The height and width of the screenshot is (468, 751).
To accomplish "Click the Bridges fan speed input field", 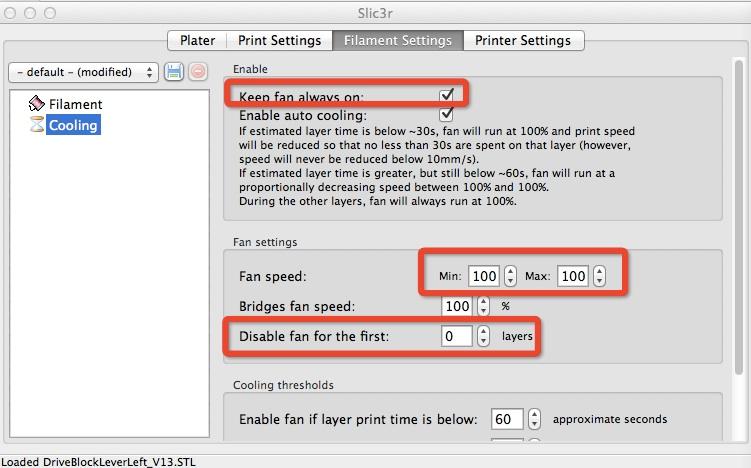I will point(457,306).
